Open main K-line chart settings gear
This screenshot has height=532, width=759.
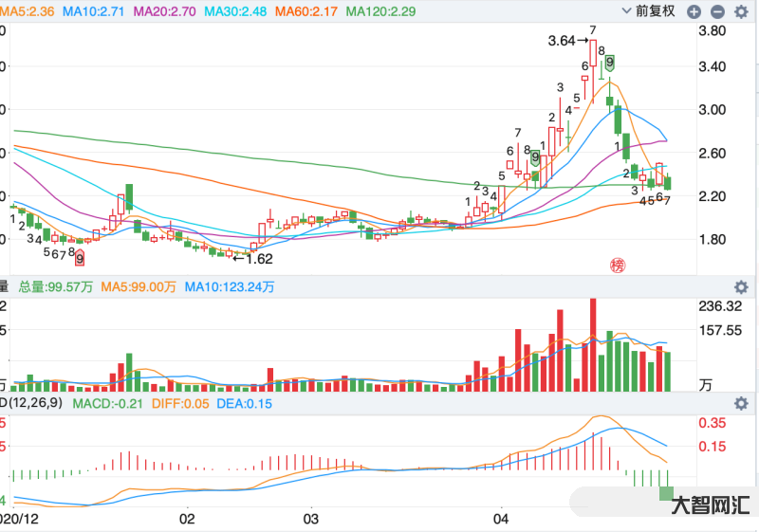(x=741, y=11)
